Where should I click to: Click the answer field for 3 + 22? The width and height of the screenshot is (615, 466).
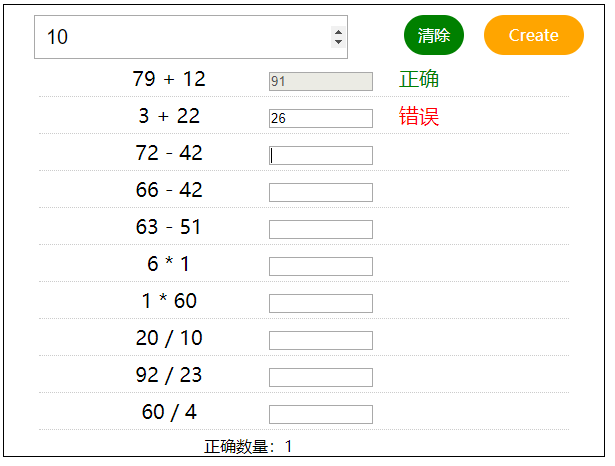[x=320, y=118]
